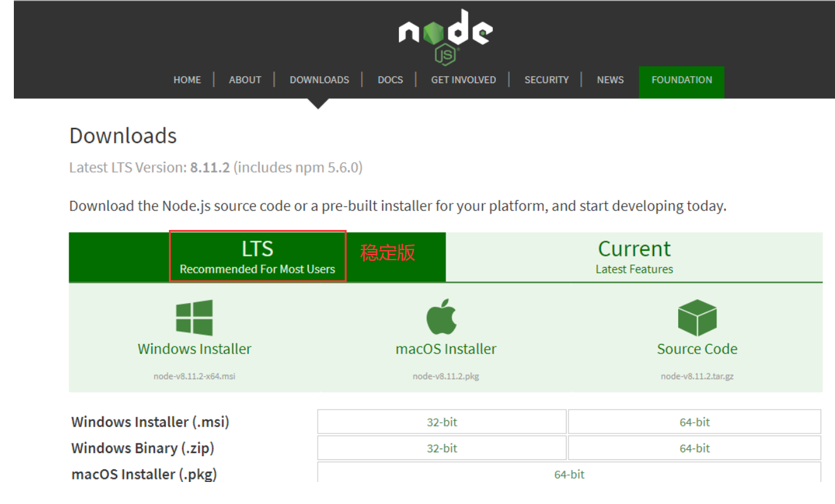
Task: Download macOS Installer (.pkg) 64-bit
Action: 569,472
